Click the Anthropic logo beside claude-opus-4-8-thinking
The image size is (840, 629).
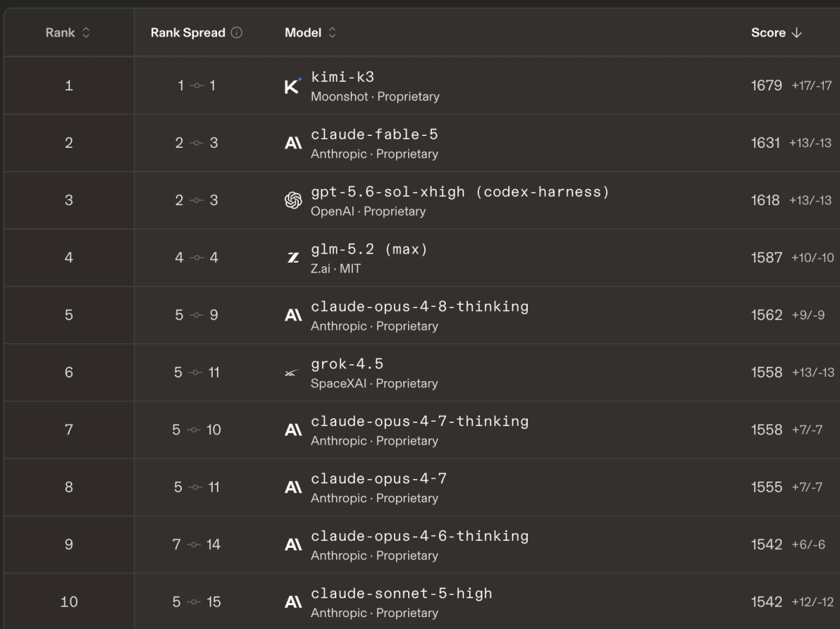point(293,315)
